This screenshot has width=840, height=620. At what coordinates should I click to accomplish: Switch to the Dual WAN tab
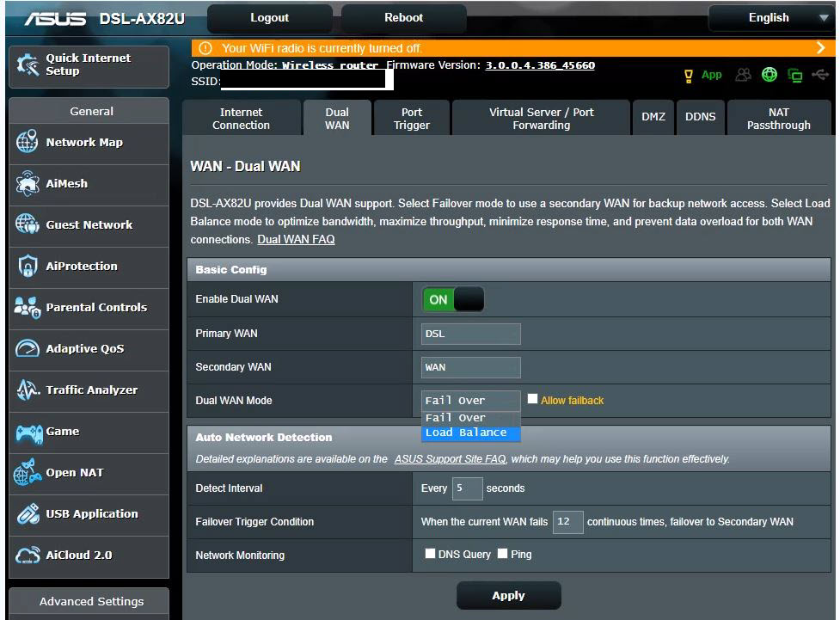tap(337, 118)
